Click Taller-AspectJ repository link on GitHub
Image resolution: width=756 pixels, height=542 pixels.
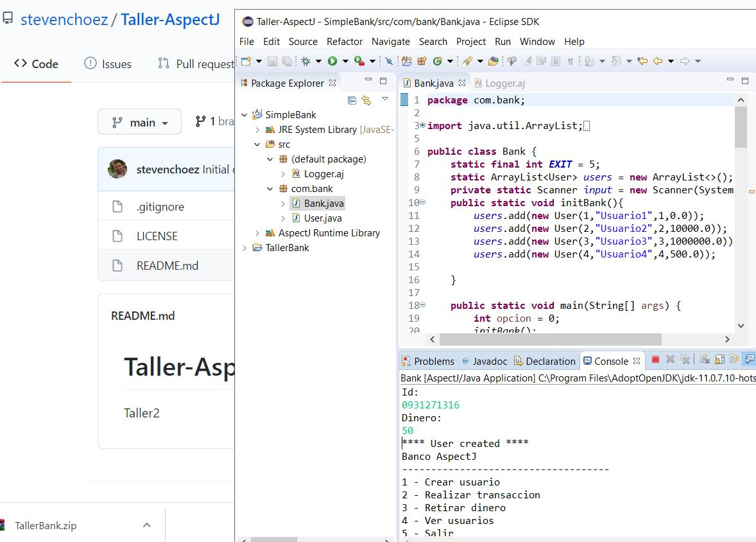click(x=170, y=19)
